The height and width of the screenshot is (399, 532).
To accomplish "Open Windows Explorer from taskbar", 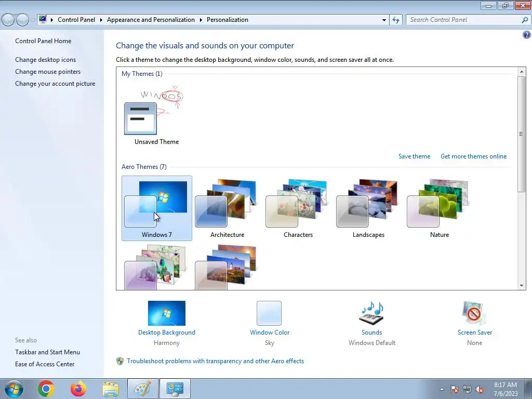I will pos(111,389).
